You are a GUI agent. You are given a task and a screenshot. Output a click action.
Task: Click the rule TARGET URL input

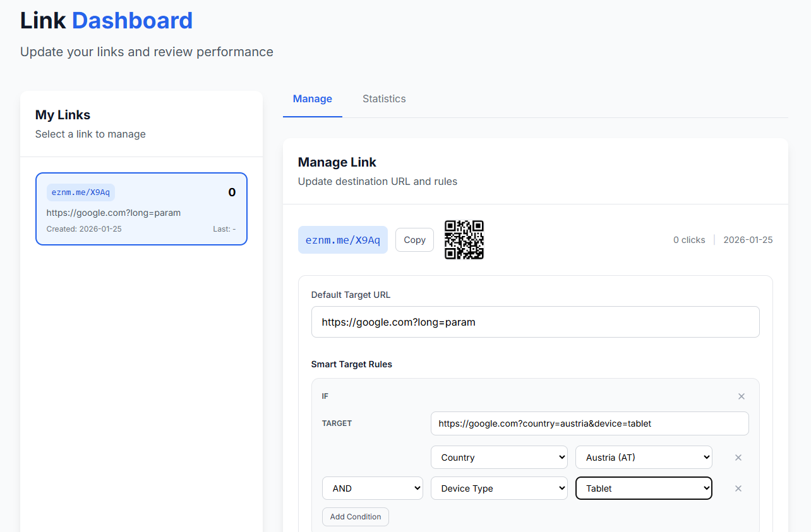pyautogui.click(x=589, y=423)
